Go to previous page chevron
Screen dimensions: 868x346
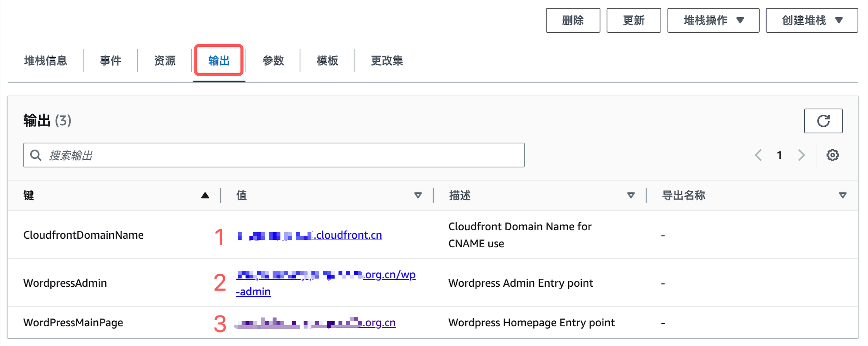point(758,155)
